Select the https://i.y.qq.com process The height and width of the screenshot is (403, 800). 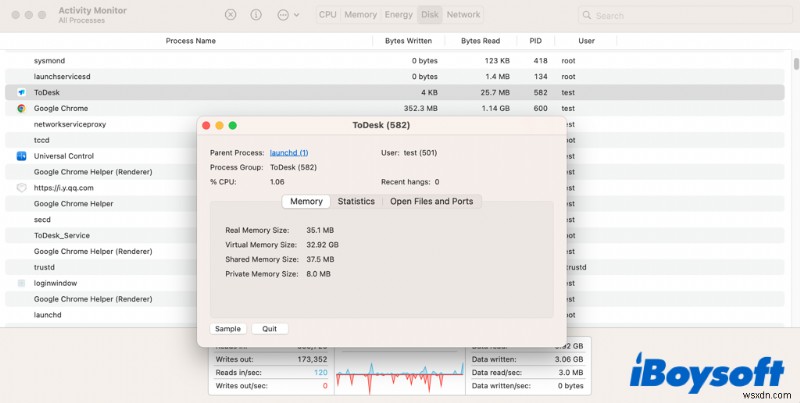pyautogui.click(x=64, y=188)
